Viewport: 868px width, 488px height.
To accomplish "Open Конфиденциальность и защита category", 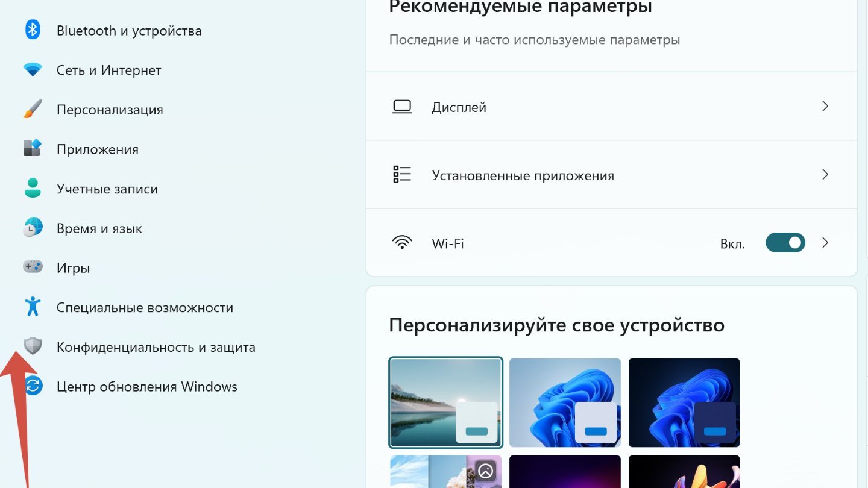I will pyautogui.click(x=156, y=347).
